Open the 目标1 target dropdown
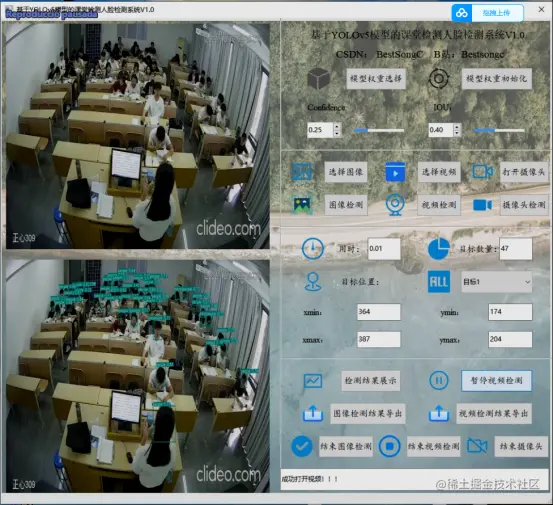Viewport: 554px width, 505px height. [496, 282]
